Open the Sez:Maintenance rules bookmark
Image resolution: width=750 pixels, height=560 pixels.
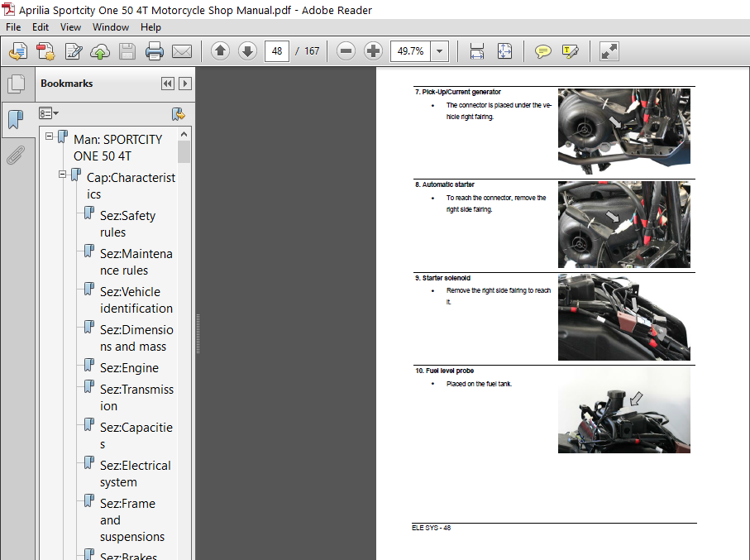pyautogui.click(x=136, y=262)
